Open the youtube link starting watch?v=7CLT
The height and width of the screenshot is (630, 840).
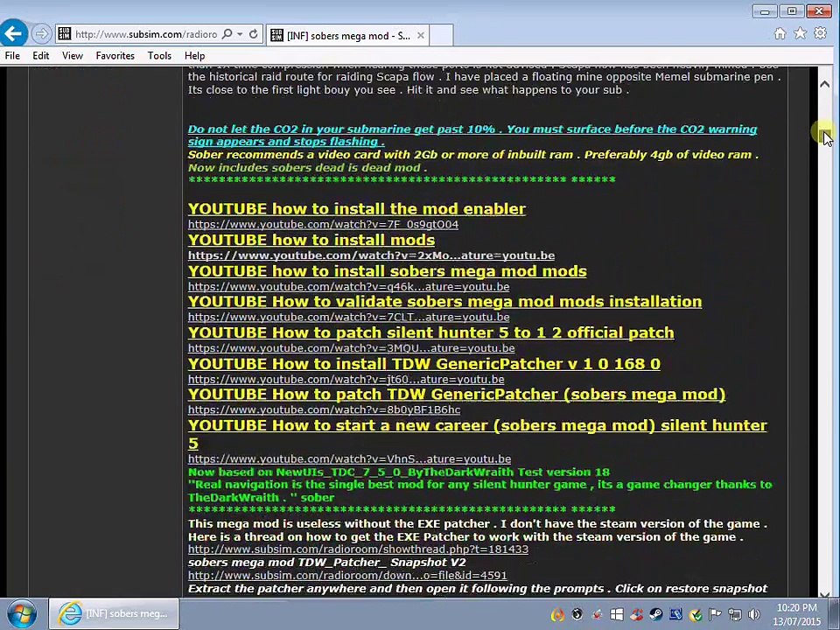click(349, 317)
